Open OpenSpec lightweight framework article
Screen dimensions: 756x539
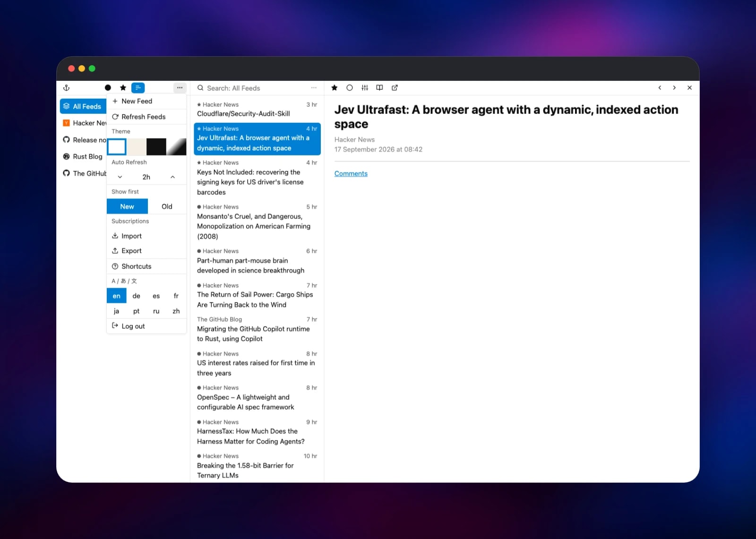257,398
